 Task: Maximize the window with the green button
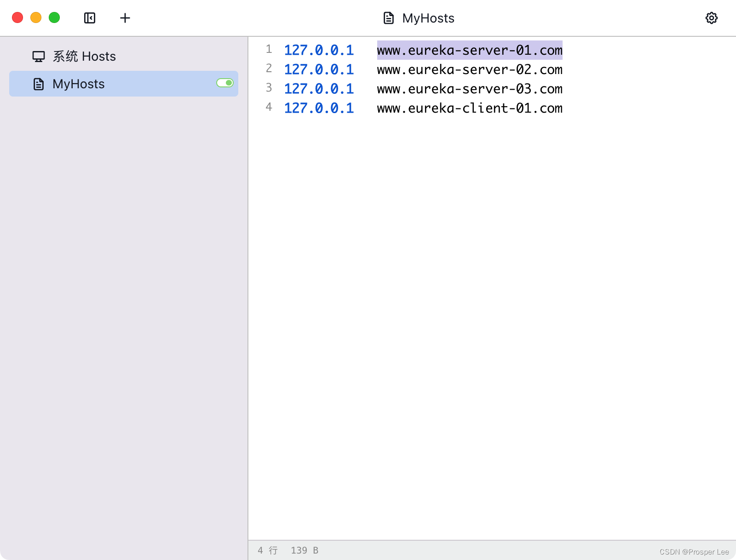[x=54, y=17]
